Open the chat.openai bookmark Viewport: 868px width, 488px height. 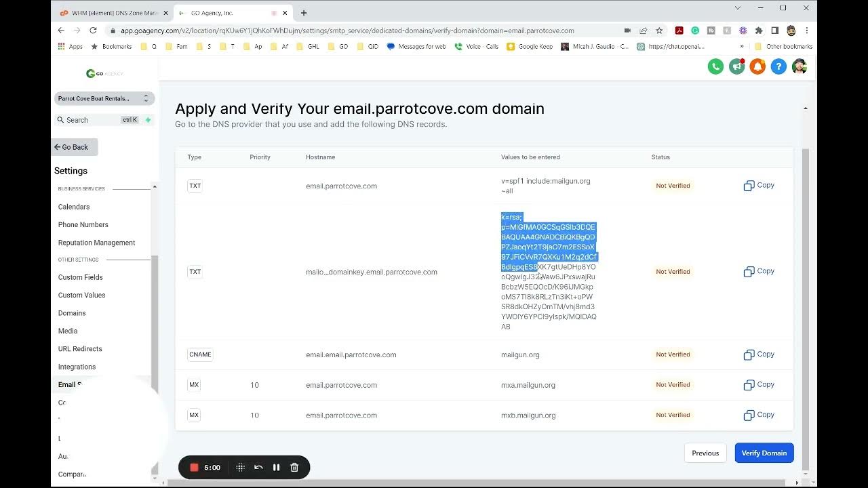coord(671,47)
